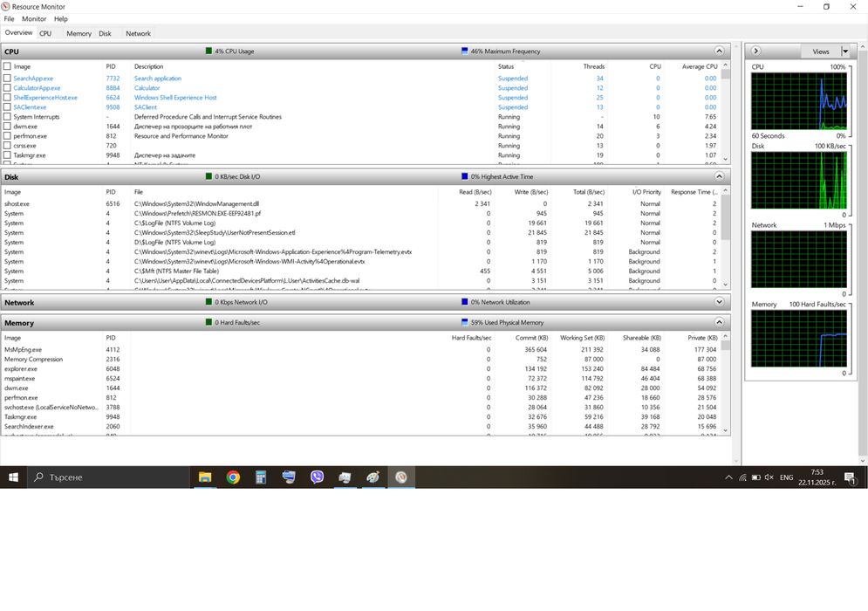Viewport: 868px width, 611px height.
Task: Click the Views button
Action: [821, 51]
